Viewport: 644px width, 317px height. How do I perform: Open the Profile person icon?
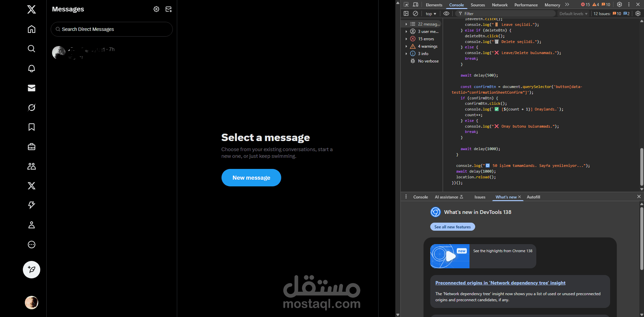tap(32, 225)
